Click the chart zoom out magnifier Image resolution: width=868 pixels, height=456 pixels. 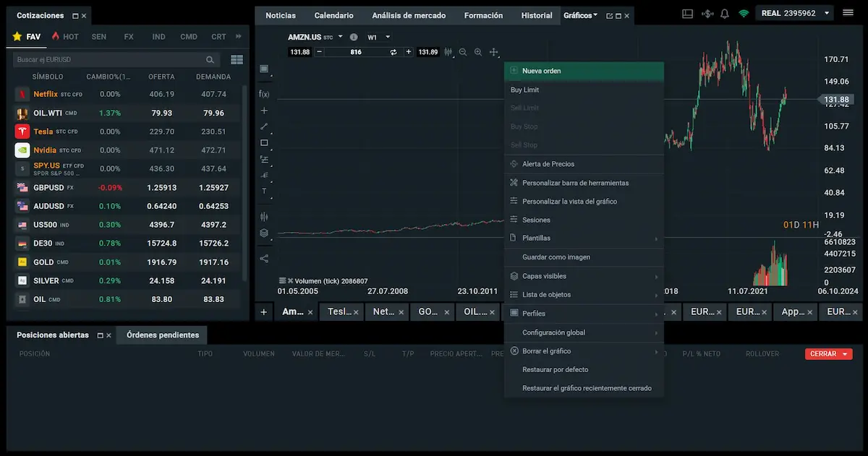[x=463, y=52]
